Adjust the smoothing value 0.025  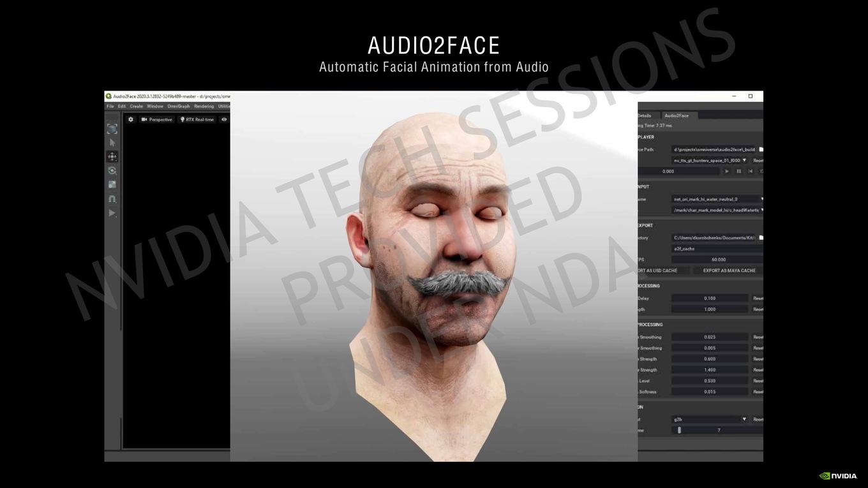(710, 337)
